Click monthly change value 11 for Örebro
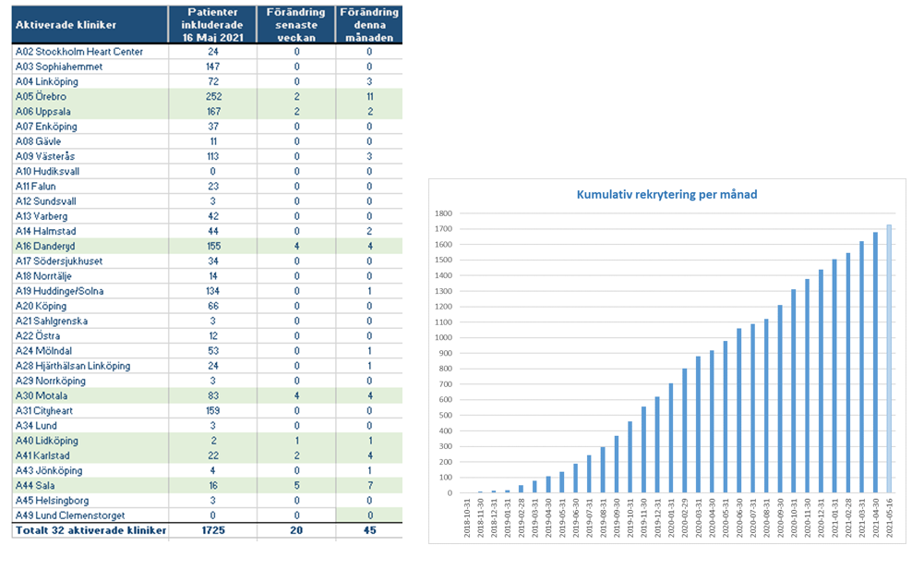924x570 pixels. coord(369,96)
